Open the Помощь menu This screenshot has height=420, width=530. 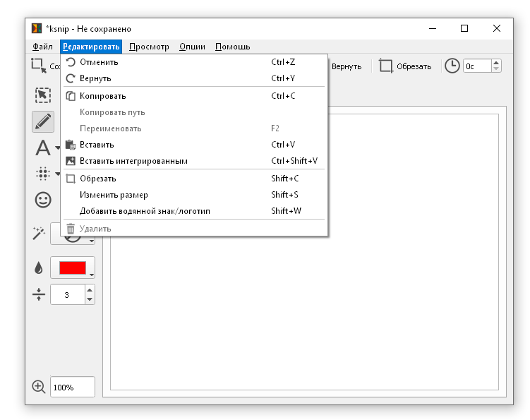coord(233,47)
